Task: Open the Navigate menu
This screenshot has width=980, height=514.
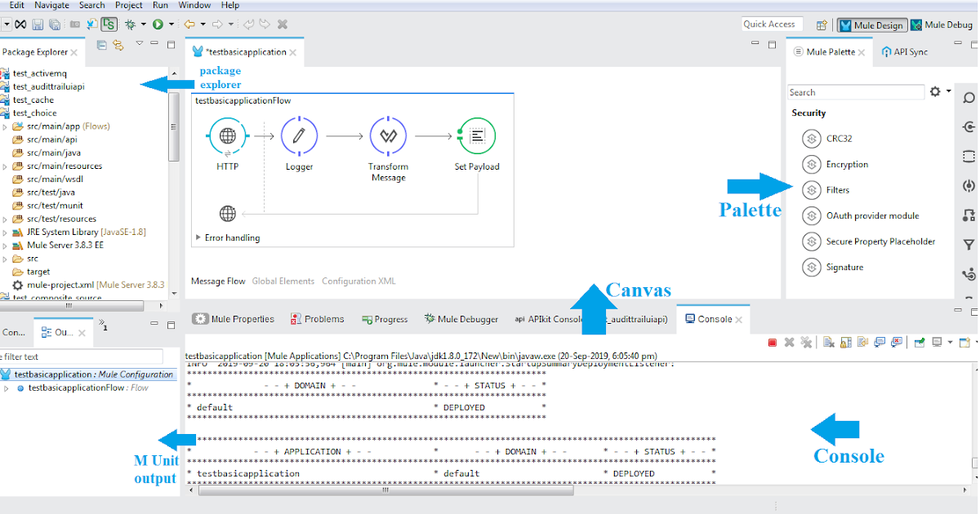Action: 51,5
